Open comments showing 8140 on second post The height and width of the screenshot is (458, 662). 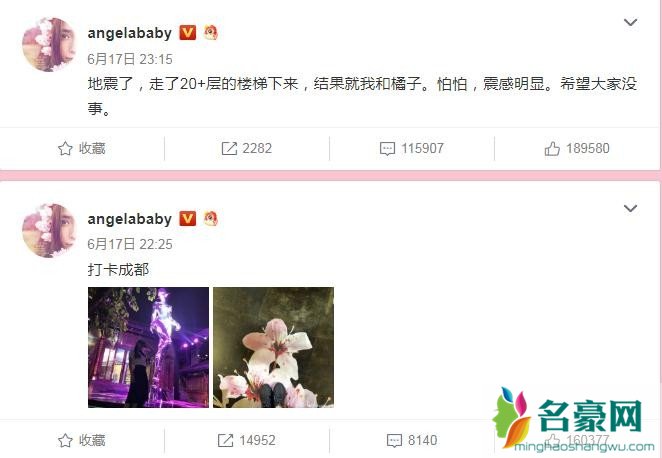(x=412, y=440)
